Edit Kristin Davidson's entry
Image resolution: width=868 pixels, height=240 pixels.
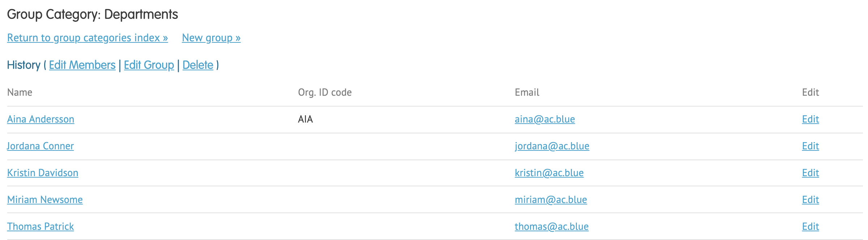[x=810, y=173]
